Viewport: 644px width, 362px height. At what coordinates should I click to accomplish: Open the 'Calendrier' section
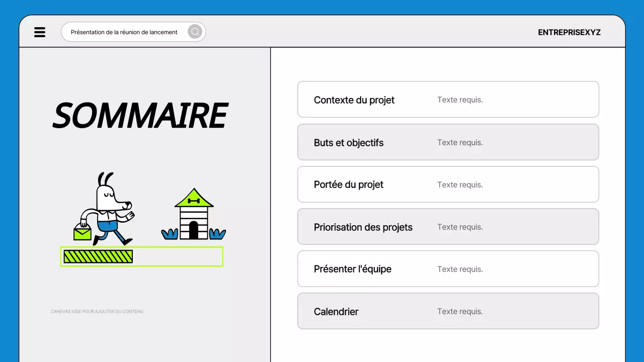tap(336, 311)
